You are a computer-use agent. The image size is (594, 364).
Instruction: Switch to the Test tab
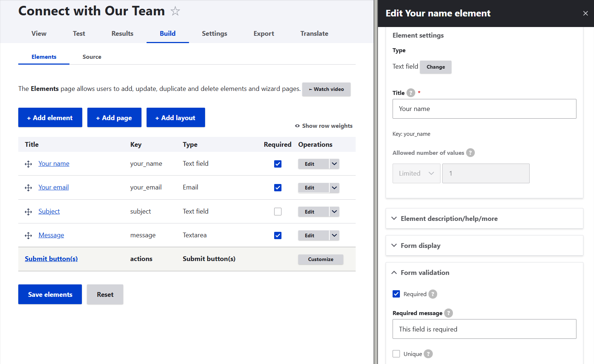click(x=79, y=34)
